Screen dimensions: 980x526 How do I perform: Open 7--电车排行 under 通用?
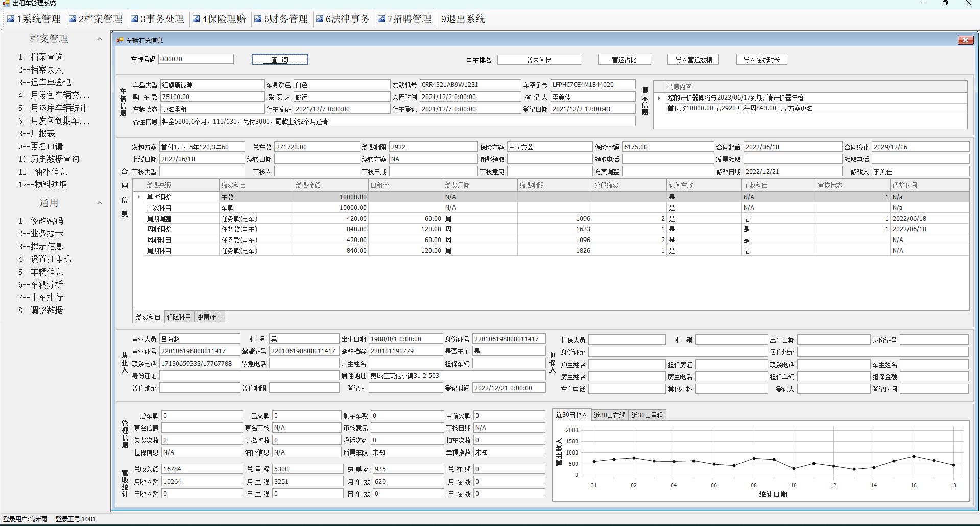[x=41, y=297]
